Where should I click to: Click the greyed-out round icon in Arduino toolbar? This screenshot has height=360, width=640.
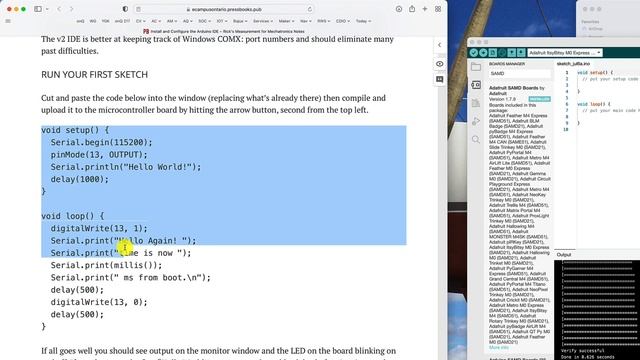[502, 53]
